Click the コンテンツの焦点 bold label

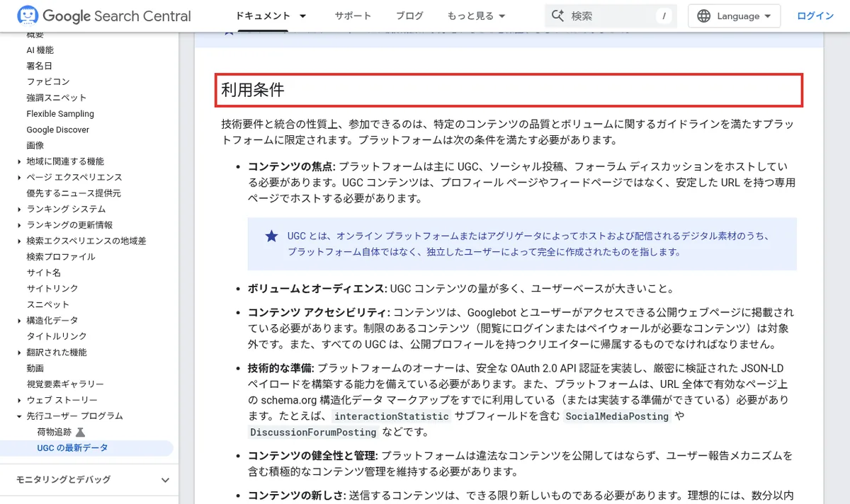(x=292, y=167)
